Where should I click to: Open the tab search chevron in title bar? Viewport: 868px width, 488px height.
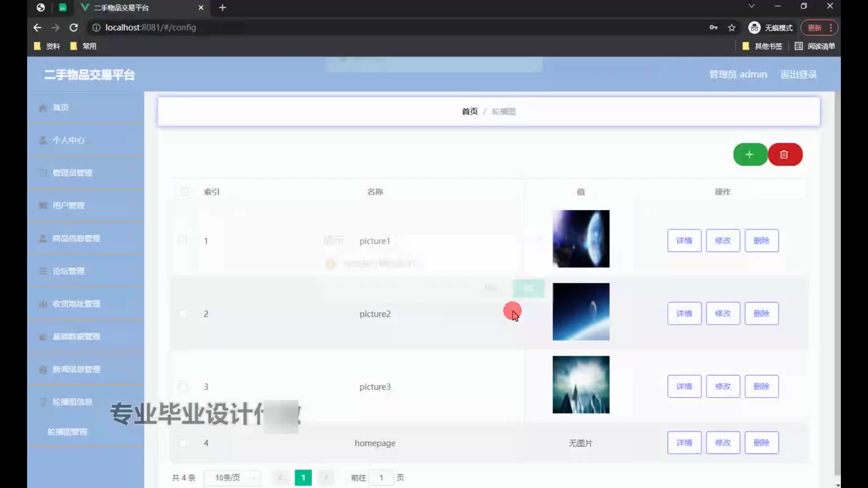pyautogui.click(x=751, y=6)
